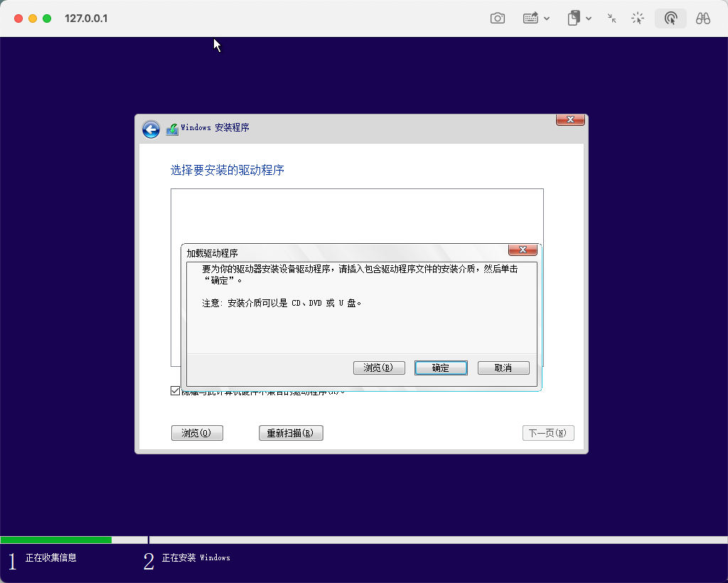
Task: Take a screenshot with the camera icon
Action: pyautogui.click(x=498, y=18)
